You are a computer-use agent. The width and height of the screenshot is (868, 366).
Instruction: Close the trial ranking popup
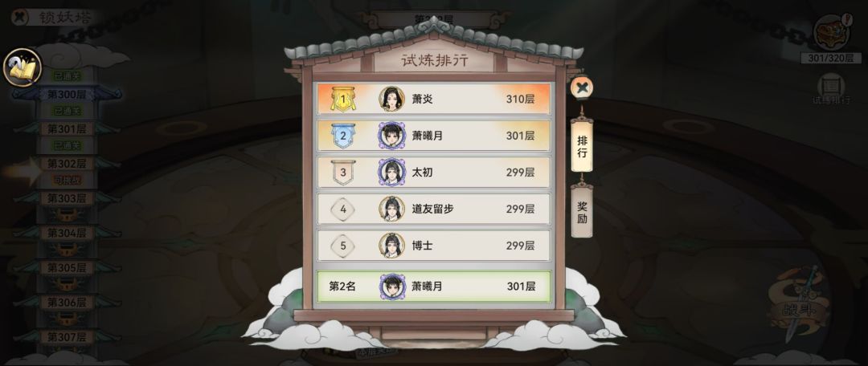click(x=581, y=87)
